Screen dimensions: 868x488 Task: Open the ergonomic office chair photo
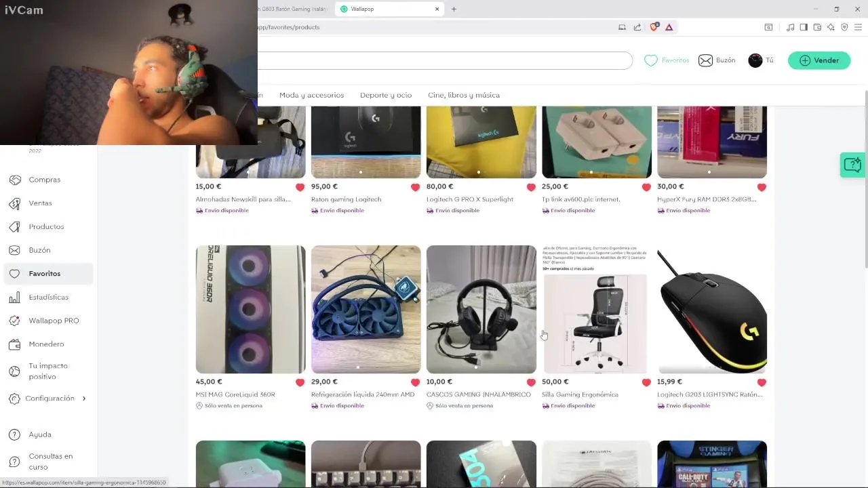pyautogui.click(x=597, y=309)
